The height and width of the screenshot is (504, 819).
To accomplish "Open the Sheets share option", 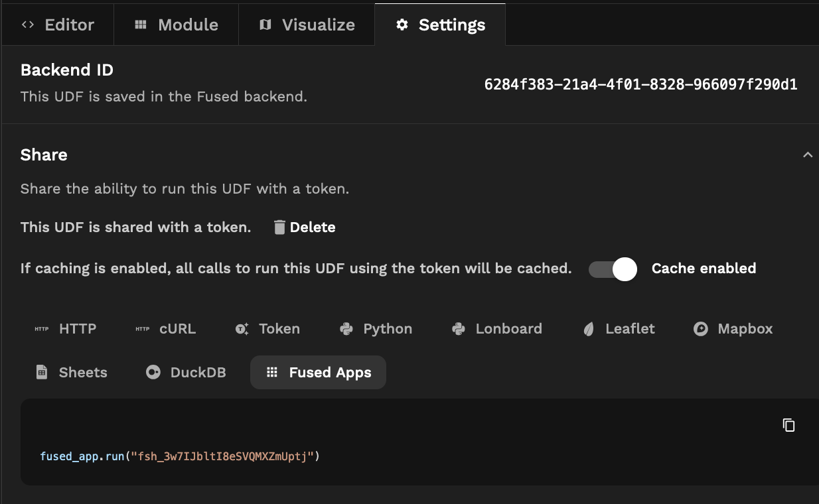I will 71,373.
